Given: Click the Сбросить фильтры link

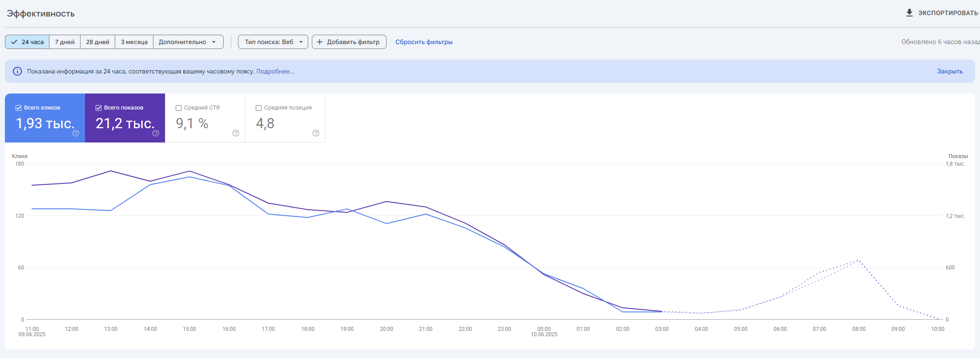Looking at the screenshot, I should [424, 42].
